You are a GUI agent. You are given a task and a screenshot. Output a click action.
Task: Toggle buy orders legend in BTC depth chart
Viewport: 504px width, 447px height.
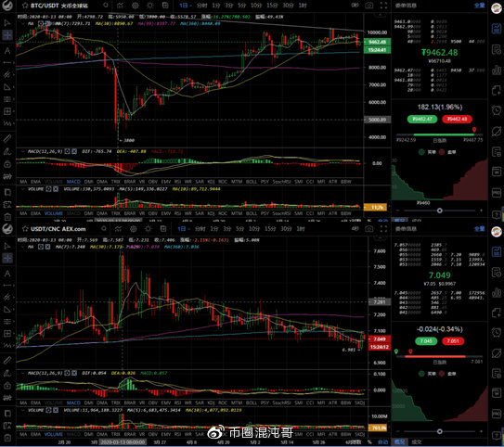coord(426,152)
